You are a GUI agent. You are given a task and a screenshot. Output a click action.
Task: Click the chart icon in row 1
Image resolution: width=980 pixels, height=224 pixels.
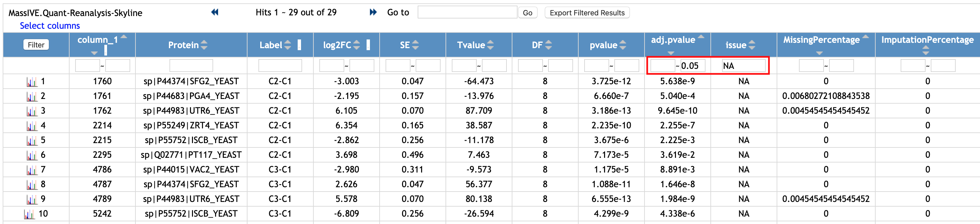(31, 82)
